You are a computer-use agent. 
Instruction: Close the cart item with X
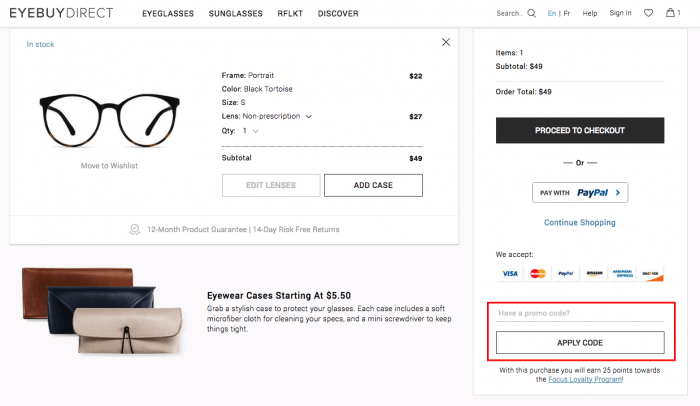446,42
